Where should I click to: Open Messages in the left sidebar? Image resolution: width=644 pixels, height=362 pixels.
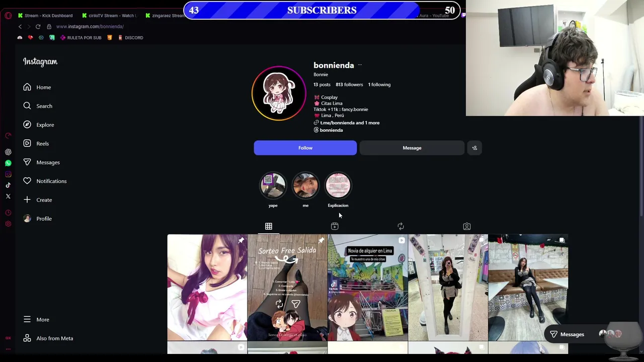pyautogui.click(x=41, y=162)
